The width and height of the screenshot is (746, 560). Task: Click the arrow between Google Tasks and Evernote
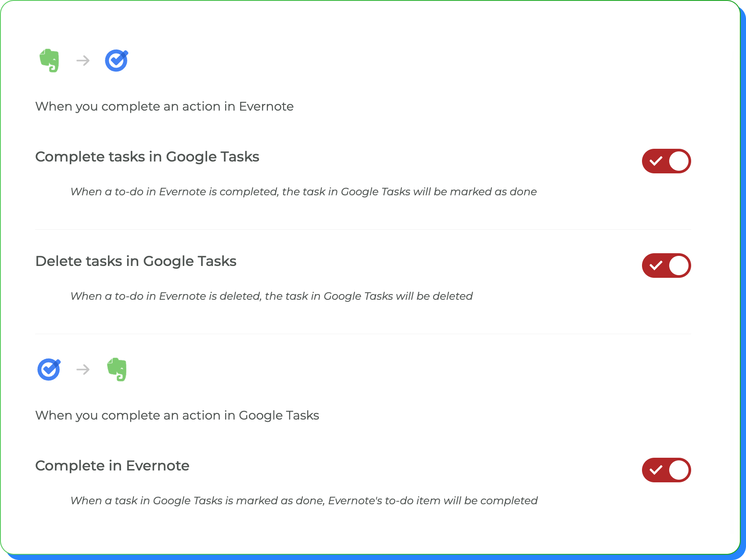pyautogui.click(x=82, y=370)
